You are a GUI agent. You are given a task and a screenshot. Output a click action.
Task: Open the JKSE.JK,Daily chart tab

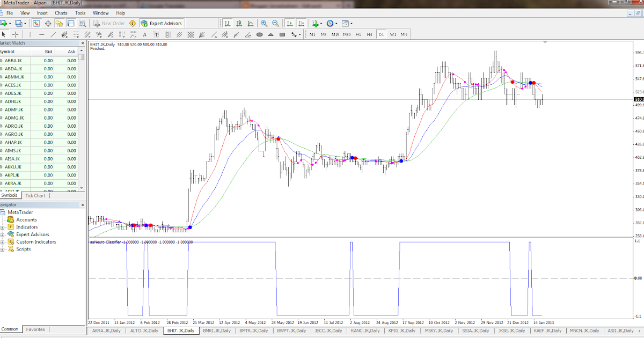(512, 331)
